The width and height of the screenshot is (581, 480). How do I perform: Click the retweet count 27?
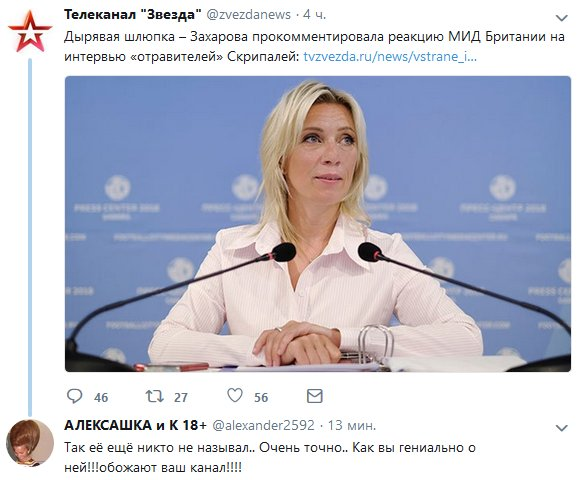click(181, 398)
